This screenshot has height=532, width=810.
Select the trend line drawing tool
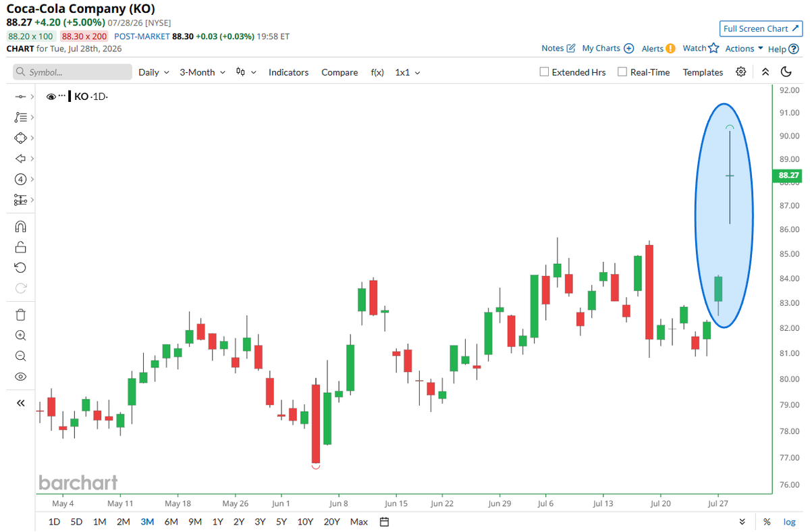tap(20, 97)
